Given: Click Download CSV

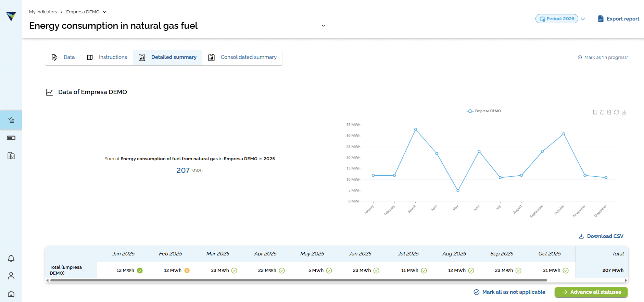Looking at the screenshot, I should (x=601, y=236).
